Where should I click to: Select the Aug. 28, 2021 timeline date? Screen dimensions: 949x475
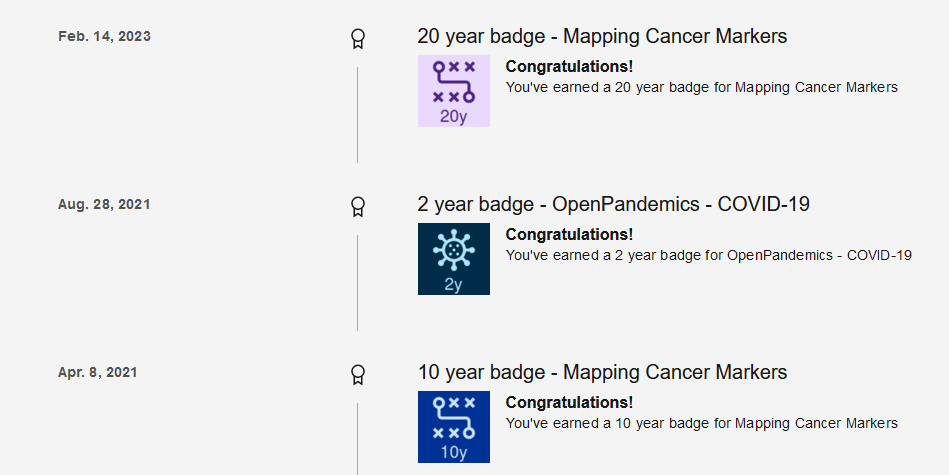tap(104, 204)
